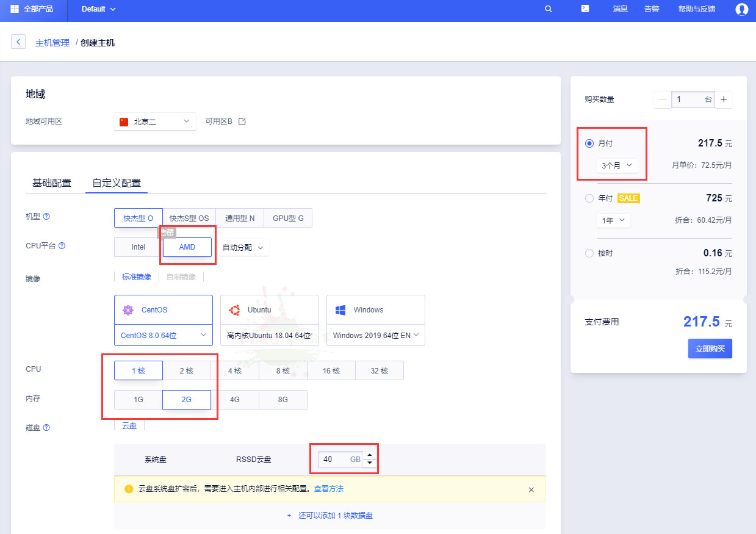Viewport: 756px width, 534px height.
Task: Switch to the 基础配置 tab
Action: (52, 182)
